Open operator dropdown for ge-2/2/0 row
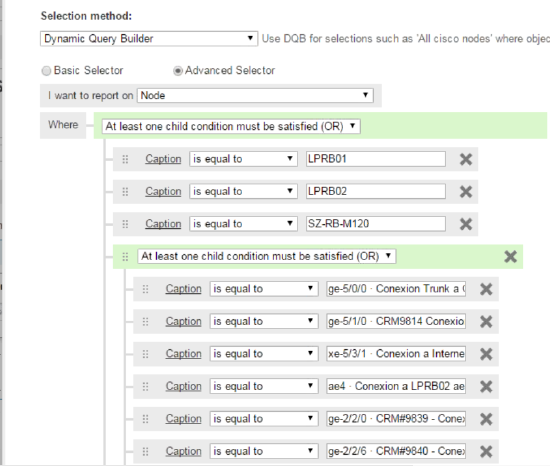550x466 pixels. pyautogui.click(x=264, y=419)
